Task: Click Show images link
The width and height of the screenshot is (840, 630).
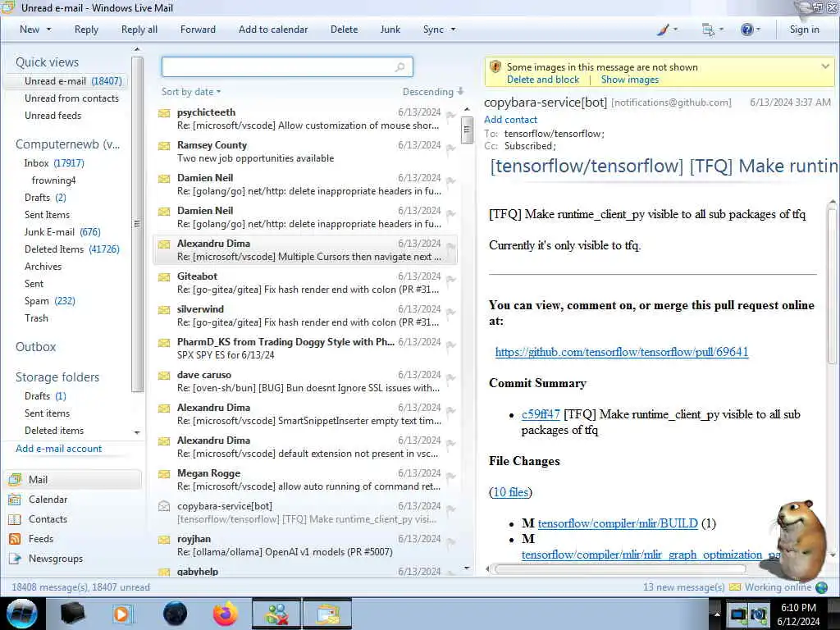Action: click(629, 80)
